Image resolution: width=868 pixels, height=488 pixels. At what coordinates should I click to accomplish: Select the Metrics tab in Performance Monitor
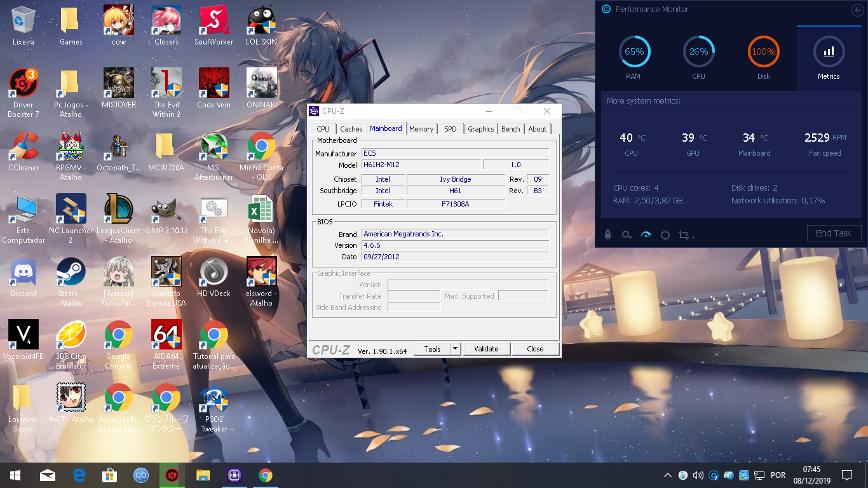pos(829,57)
